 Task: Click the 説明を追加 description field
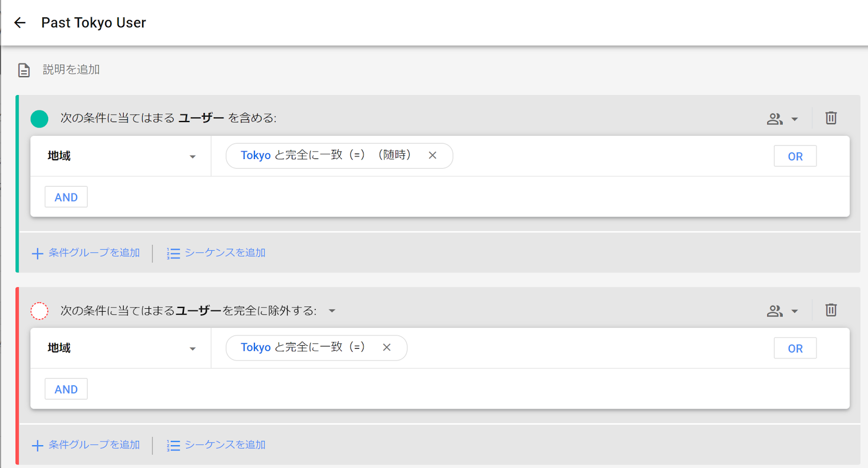pyautogui.click(x=71, y=69)
